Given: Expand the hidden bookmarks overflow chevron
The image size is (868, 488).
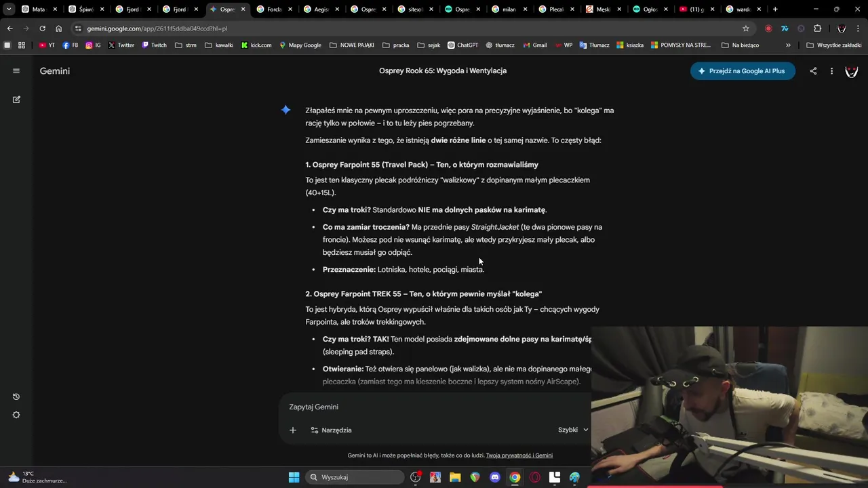Looking at the screenshot, I should 788,45.
